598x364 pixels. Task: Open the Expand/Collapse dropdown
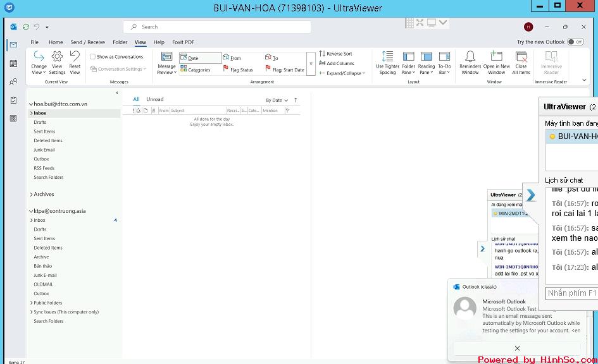click(342, 73)
